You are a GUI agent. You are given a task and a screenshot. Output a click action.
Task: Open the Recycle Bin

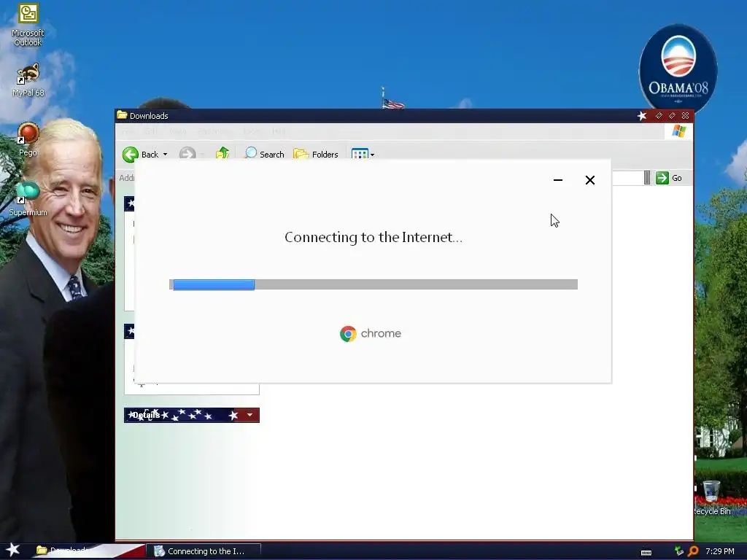(712, 498)
